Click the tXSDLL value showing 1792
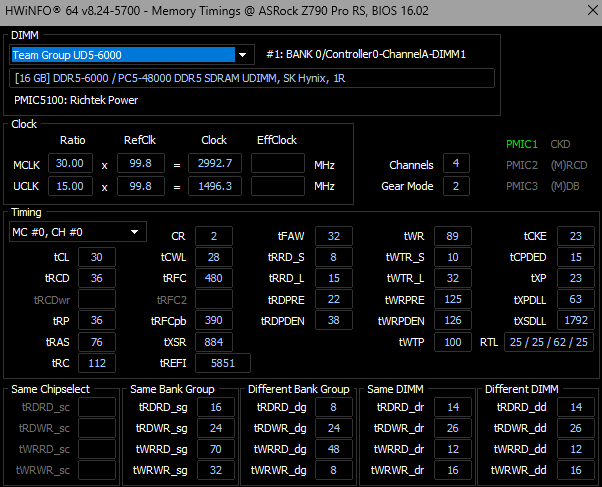This screenshot has width=602, height=487. point(576,321)
